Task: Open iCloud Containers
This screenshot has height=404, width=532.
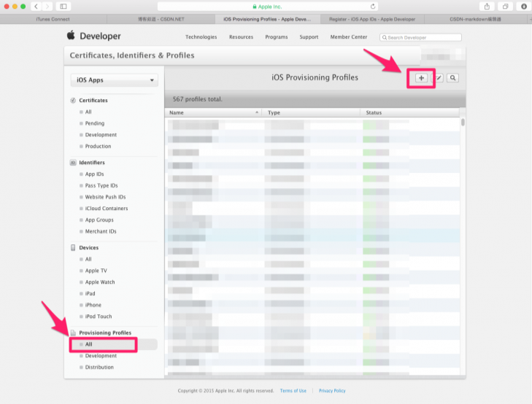Action: 107,209
